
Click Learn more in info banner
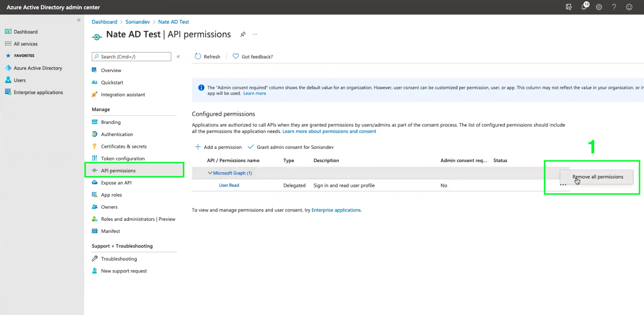[255, 93]
